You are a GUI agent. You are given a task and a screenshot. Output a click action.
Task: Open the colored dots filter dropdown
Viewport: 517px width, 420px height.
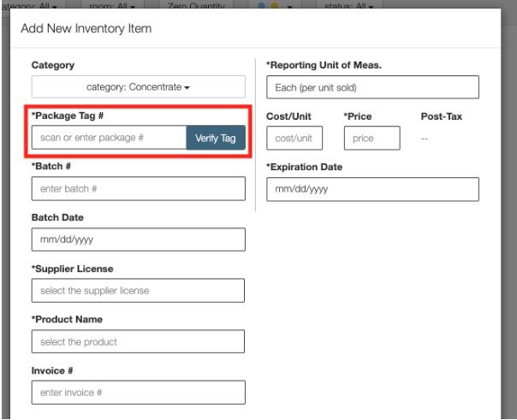coord(275,5)
